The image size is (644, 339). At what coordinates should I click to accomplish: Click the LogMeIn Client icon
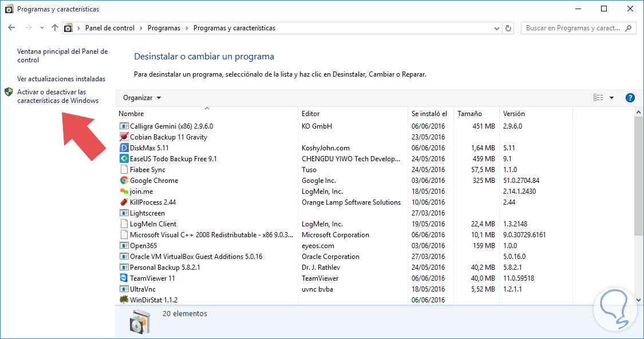(124, 224)
